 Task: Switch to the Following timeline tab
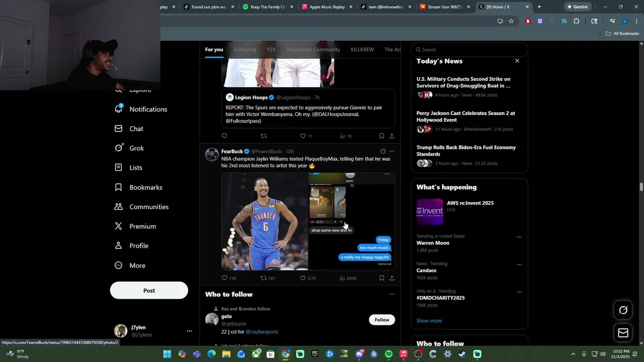point(245,50)
